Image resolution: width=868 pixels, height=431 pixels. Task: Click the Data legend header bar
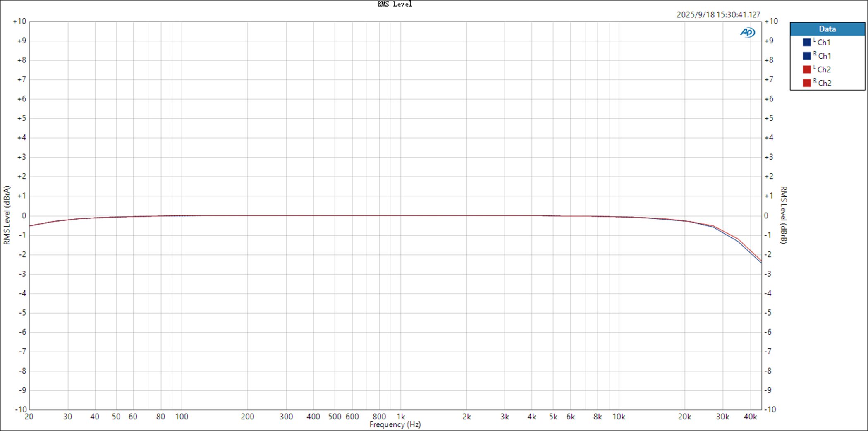(x=827, y=29)
